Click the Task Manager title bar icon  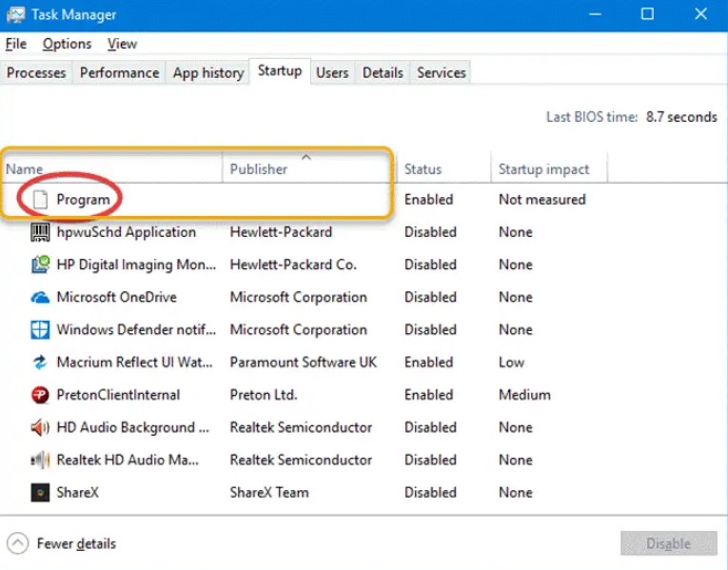point(16,14)
